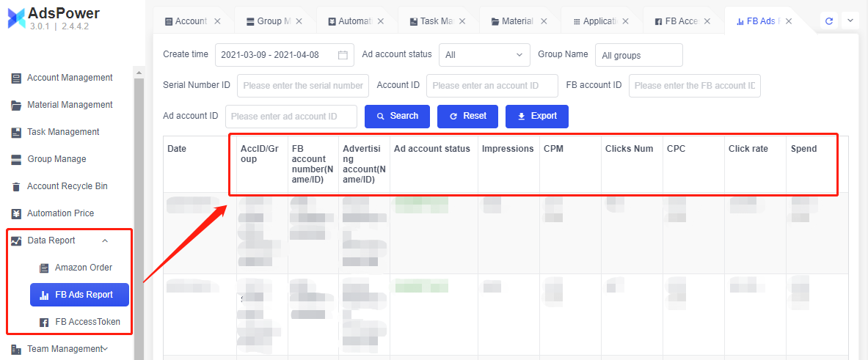Click the calendar icon in Create time field

click(x=343, y=55)
